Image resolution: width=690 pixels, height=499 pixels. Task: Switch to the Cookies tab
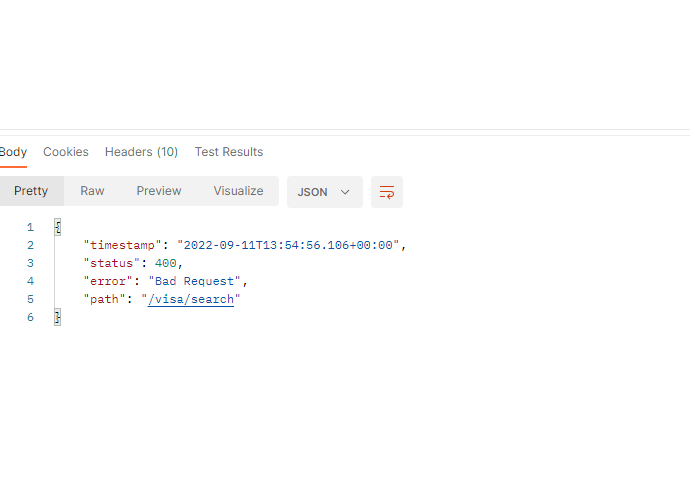point(66,152)
